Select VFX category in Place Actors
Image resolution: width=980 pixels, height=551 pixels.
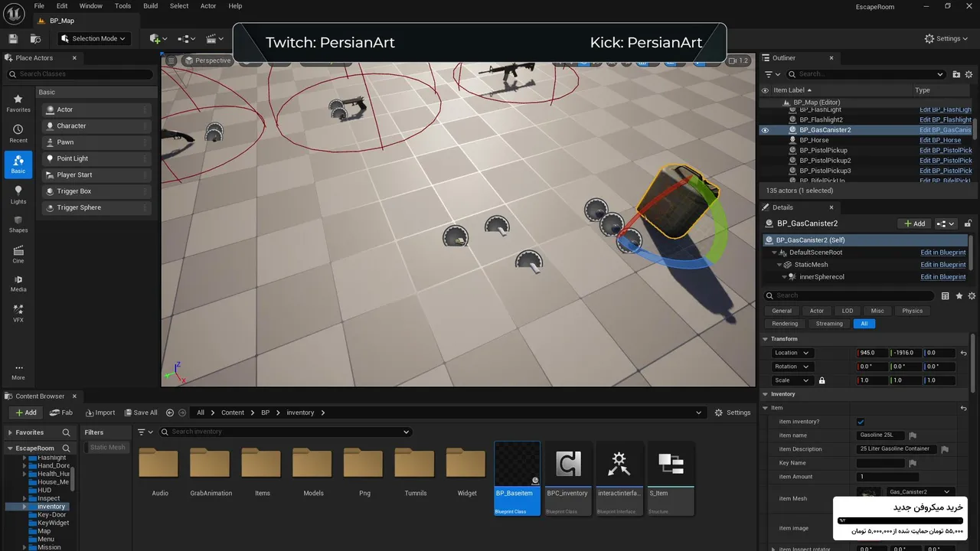coord(18,314)
